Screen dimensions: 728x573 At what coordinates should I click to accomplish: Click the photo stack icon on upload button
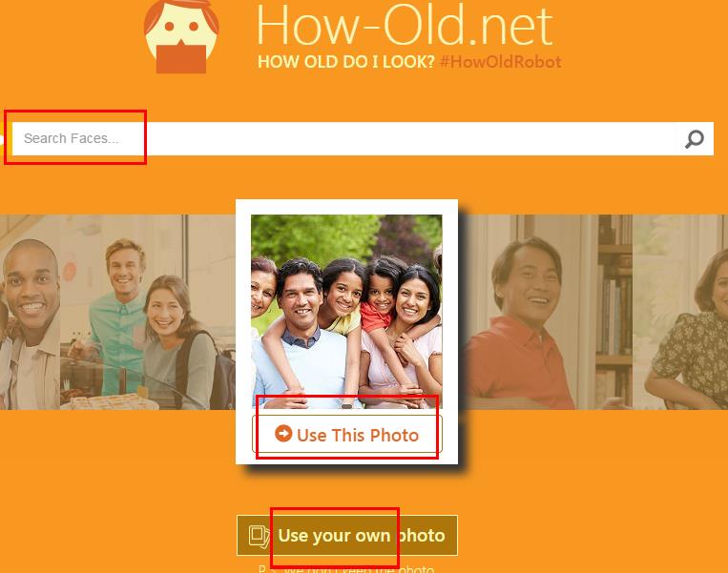tap(260, 536)
